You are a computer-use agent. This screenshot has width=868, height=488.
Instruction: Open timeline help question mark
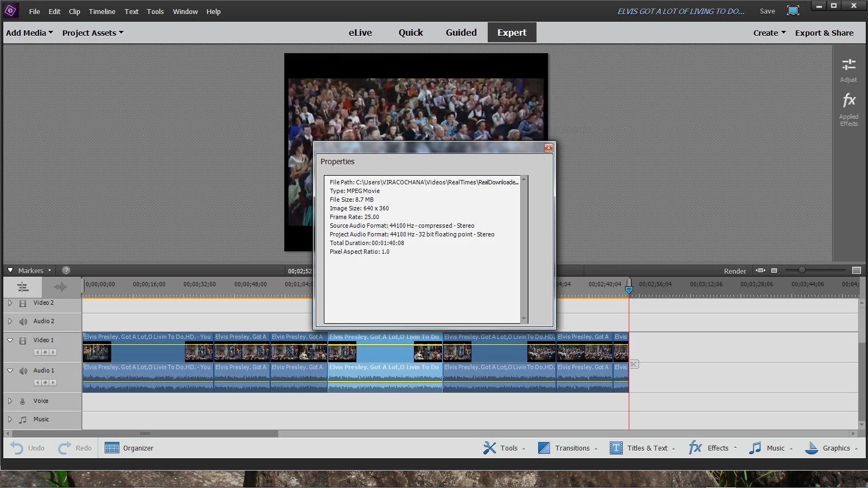click(x=66, y=270)
